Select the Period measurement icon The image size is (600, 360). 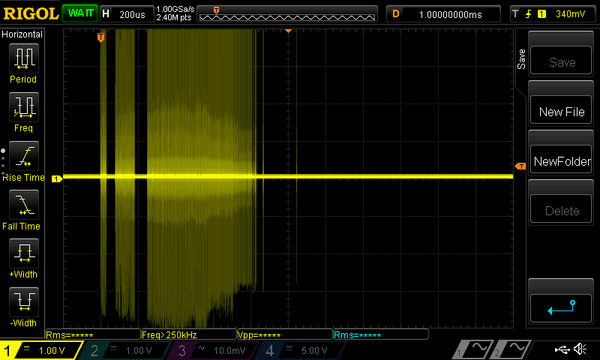tap(24, 58)
